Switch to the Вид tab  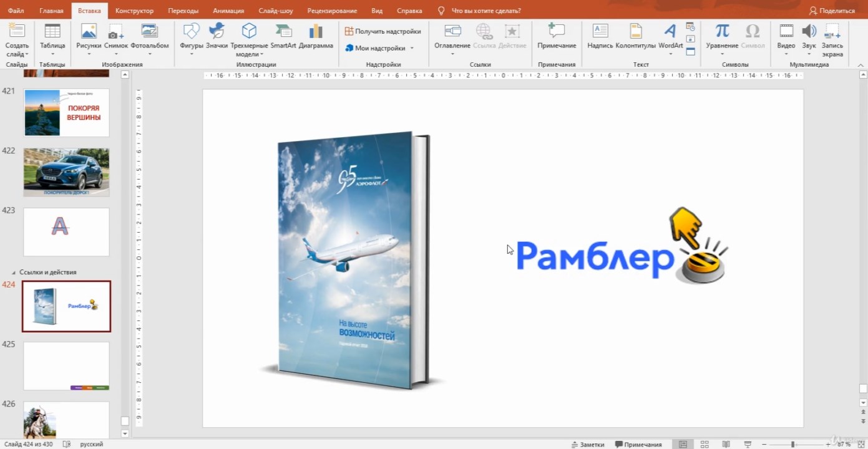click(x=377, y=11)
